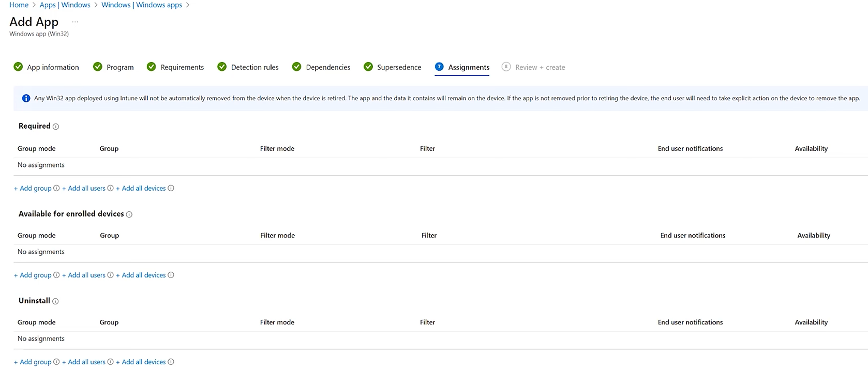Add group under Uninstall section

[33, 362]
